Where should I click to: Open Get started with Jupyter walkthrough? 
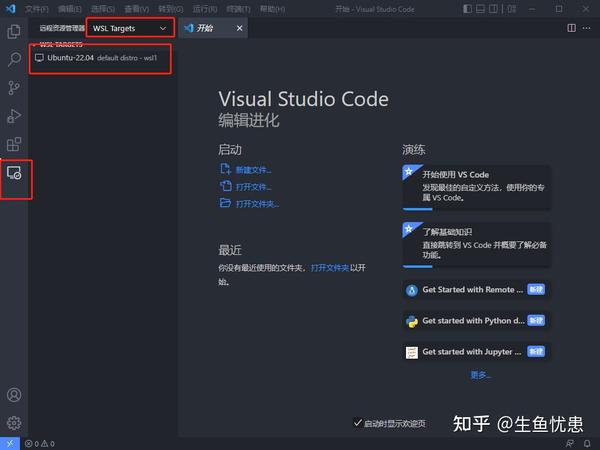click(477, 352)
